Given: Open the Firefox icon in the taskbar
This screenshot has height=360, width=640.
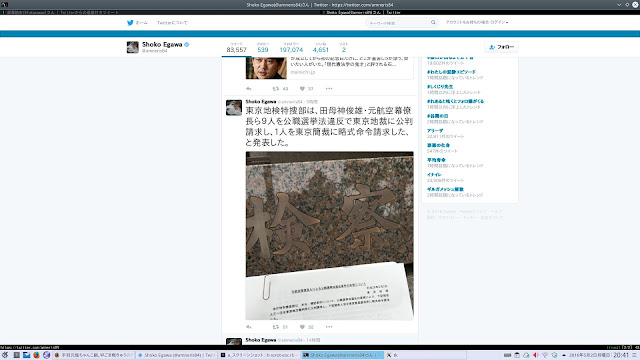Looking at the screenshot, I should [36, 355].
